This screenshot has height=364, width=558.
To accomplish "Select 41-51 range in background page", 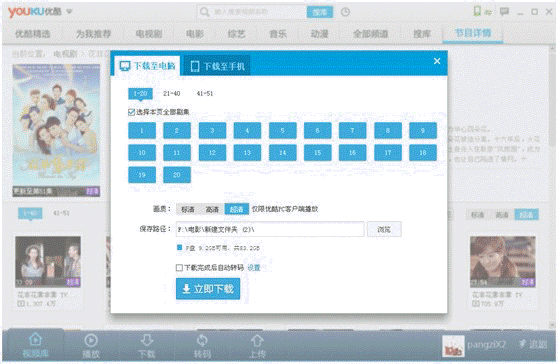I will coord(61,213).
